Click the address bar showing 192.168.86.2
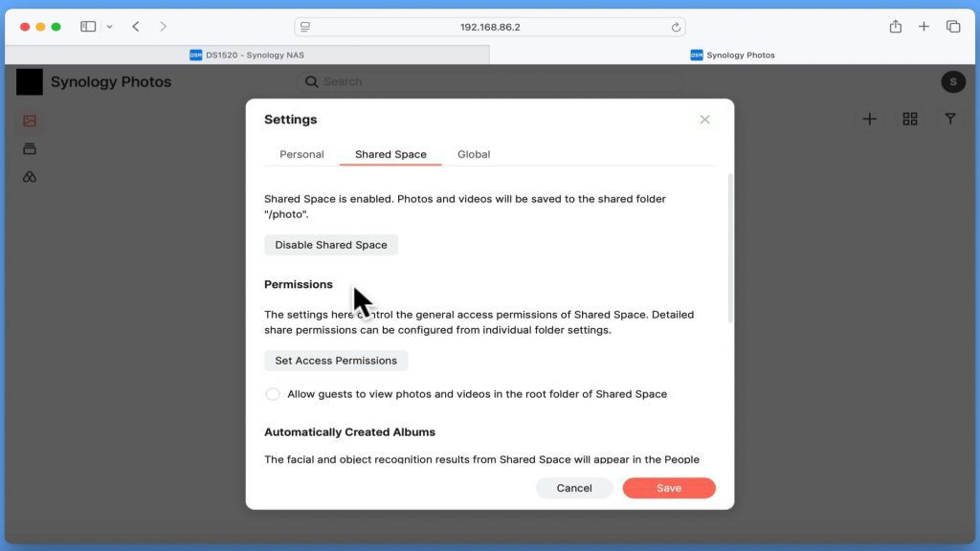Viewport: 980px width, 551px height. pos(490,27)
